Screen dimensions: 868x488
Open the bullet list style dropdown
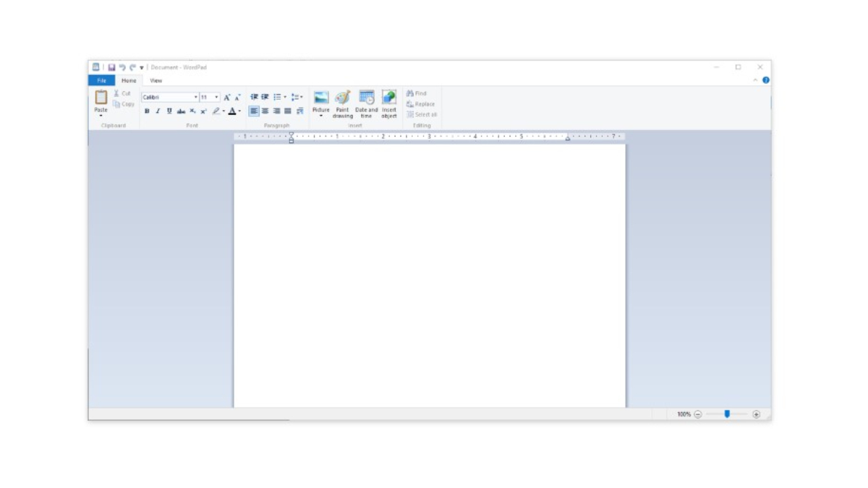(284, 96)
